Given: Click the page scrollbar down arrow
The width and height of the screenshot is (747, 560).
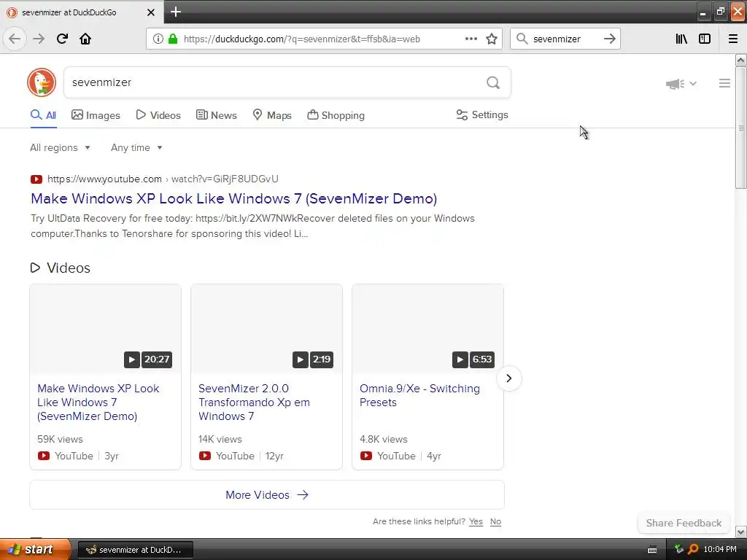Looking at the screenshot, I should [x=740, y=532].
